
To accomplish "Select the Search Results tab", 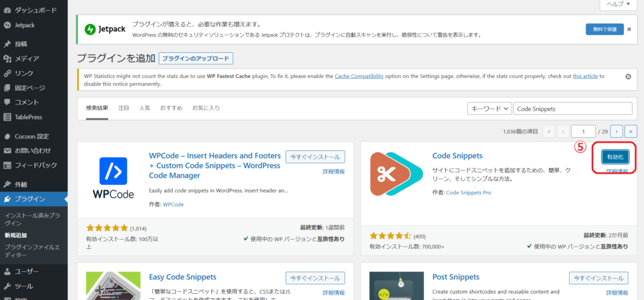I will (x=97, y=108).
